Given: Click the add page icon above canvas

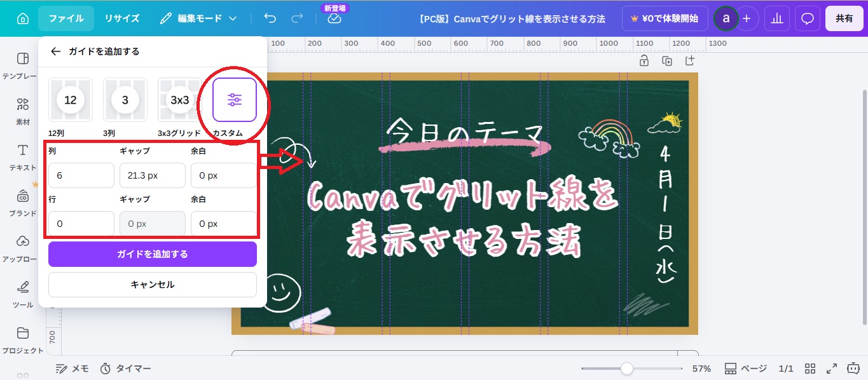Looking at the screenshot, I should point(690,61).
